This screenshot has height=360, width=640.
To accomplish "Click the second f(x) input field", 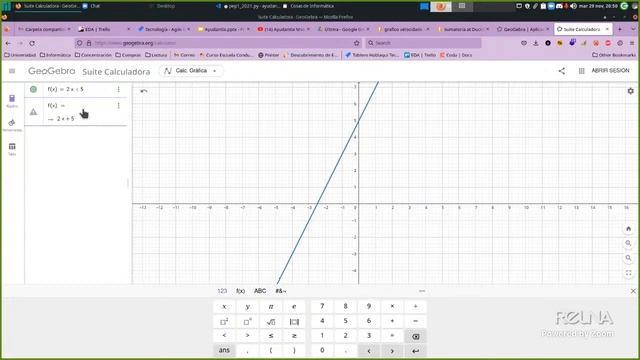I will [x=78, y=112].
